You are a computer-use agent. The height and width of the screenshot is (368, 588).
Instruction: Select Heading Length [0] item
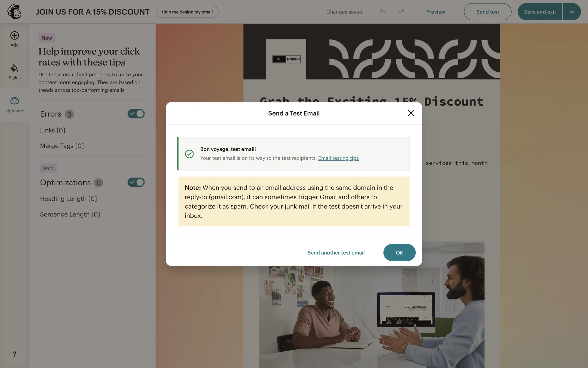(x=68, y=199)
